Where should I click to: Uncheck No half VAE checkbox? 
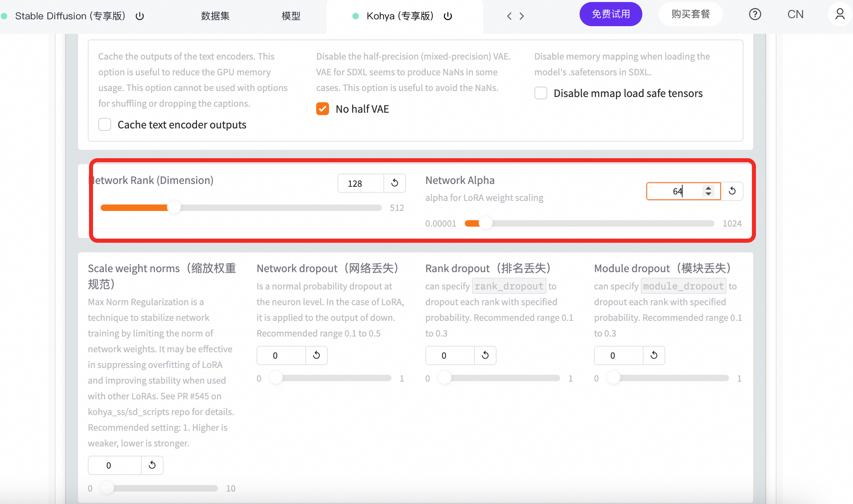(323, 109)
